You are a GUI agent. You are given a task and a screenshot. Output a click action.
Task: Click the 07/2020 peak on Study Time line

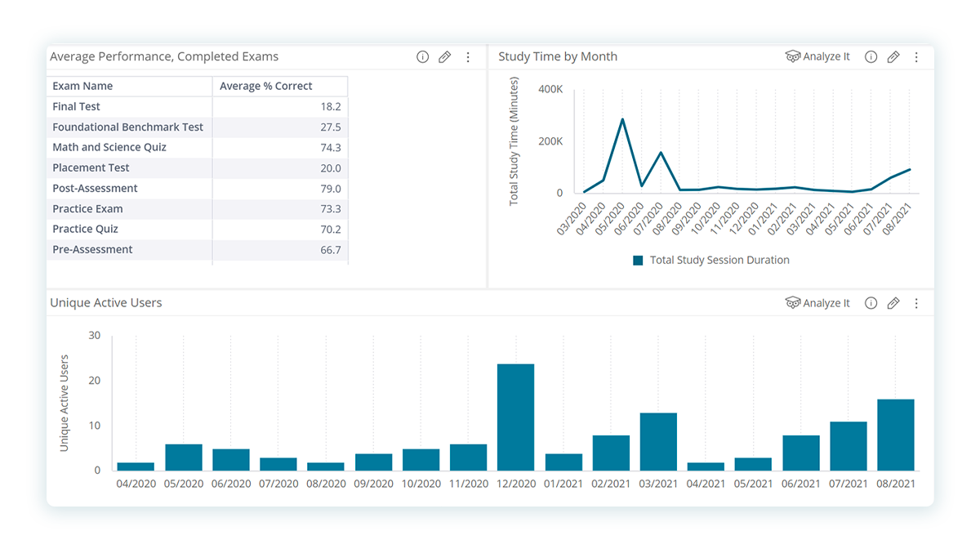661,153
